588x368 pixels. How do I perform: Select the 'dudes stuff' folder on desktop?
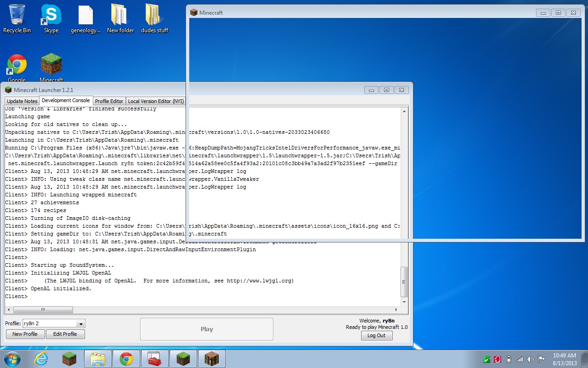coord(154,18)
